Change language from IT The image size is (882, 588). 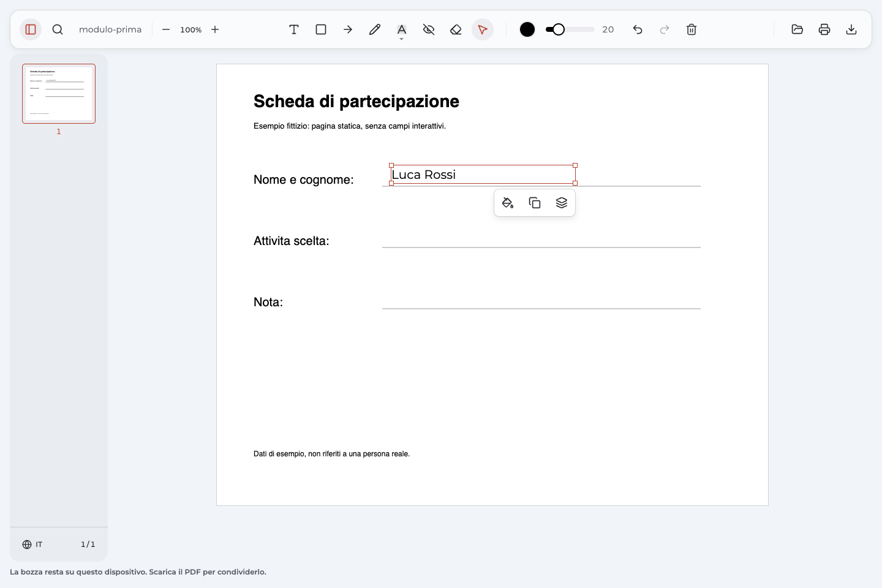pos(32,545)
